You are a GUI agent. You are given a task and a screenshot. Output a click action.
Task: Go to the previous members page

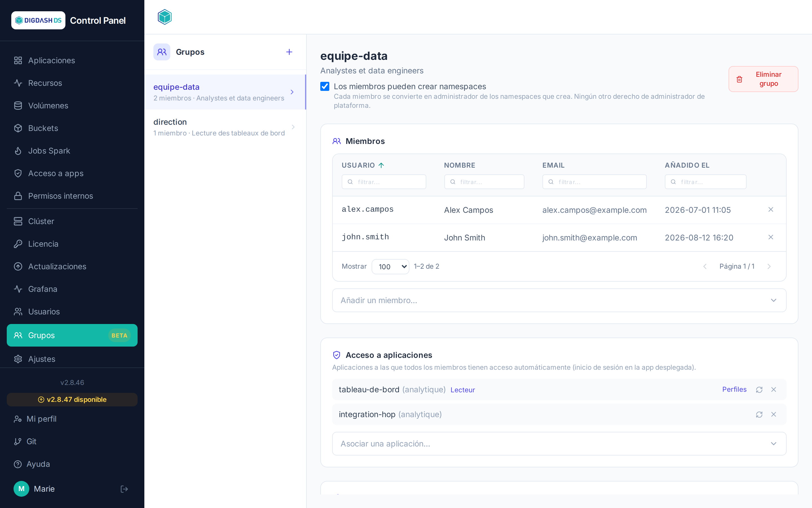[705, 266]
